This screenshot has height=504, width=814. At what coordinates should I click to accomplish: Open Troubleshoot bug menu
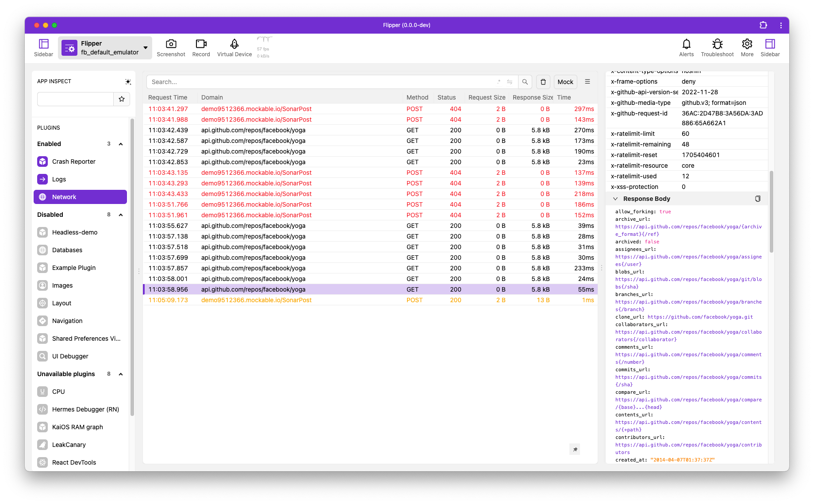717,48
